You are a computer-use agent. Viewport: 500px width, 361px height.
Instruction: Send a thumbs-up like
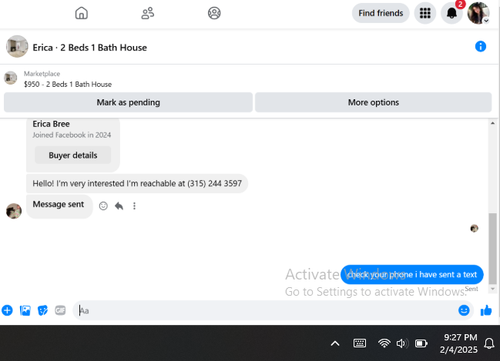[x=486, y=310]
